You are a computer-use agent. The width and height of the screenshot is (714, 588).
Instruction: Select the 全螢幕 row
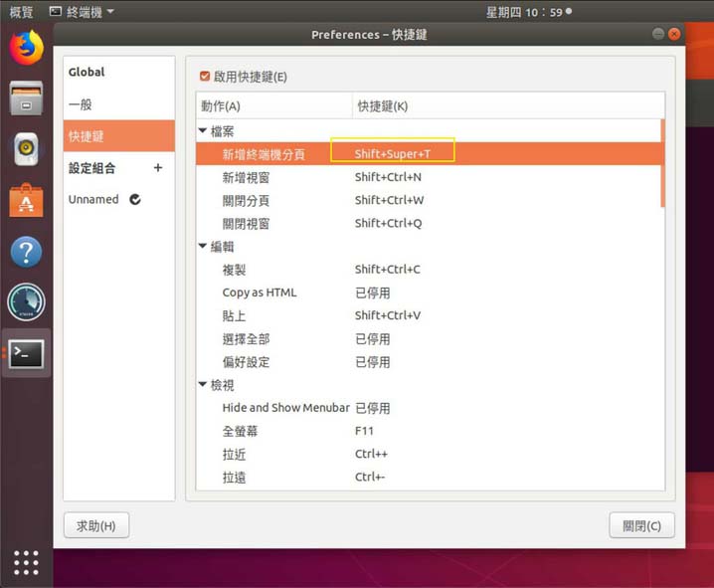tap(431, 431)
